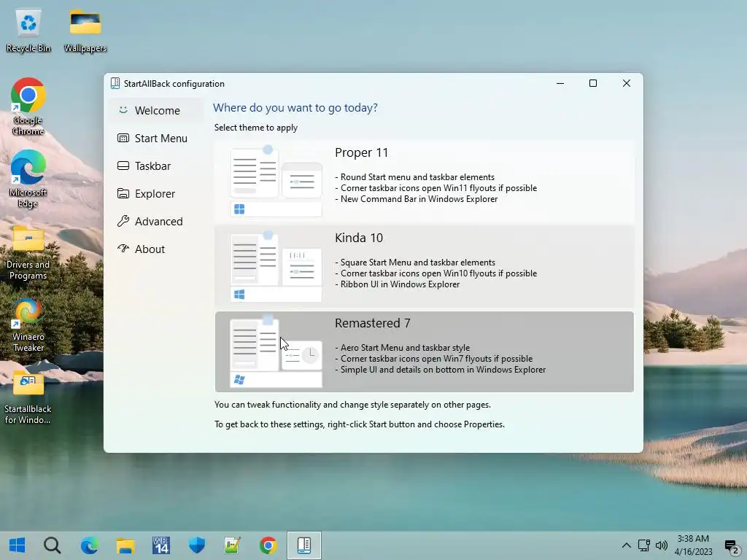
Task: Minimize the StartAllBack configuration window
Action: [560, 83]
